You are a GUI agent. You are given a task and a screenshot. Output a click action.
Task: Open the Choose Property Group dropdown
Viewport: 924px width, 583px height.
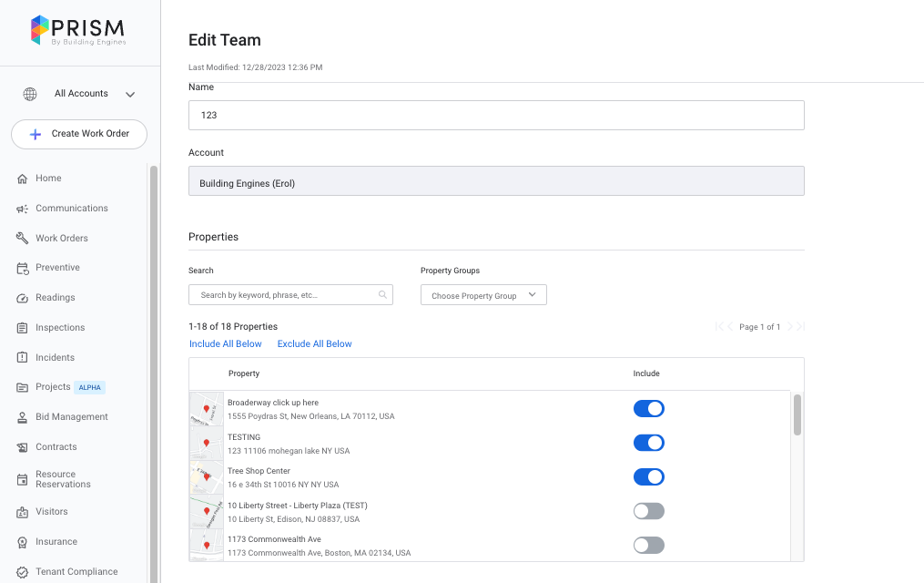tap(483, 295)
